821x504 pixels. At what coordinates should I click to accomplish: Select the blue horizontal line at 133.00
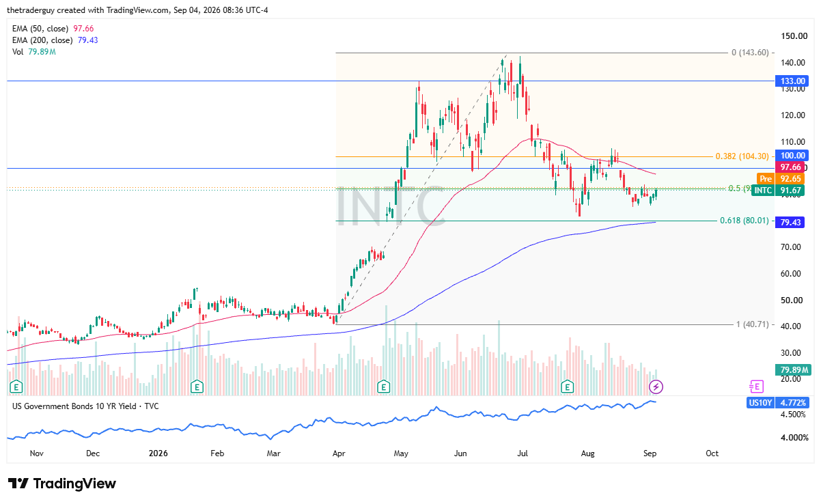coord(389,81)
